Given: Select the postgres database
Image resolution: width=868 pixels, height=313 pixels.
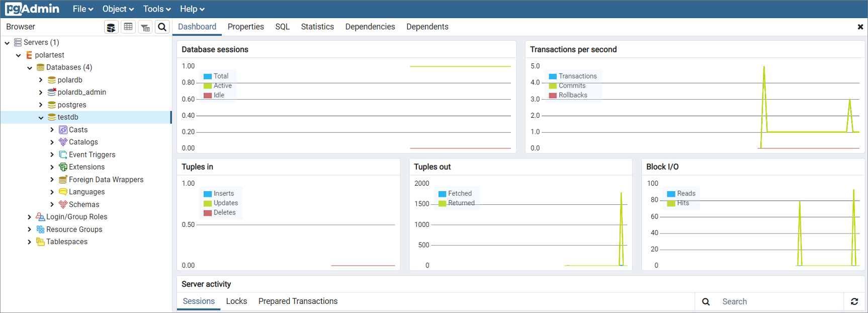Looking at the screenshot, I should [71, 105].
